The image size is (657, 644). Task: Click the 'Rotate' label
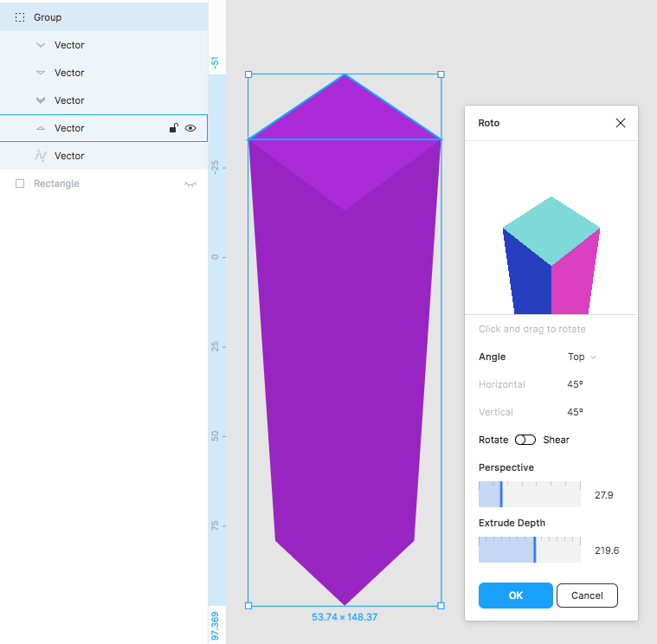coord(493,440)
